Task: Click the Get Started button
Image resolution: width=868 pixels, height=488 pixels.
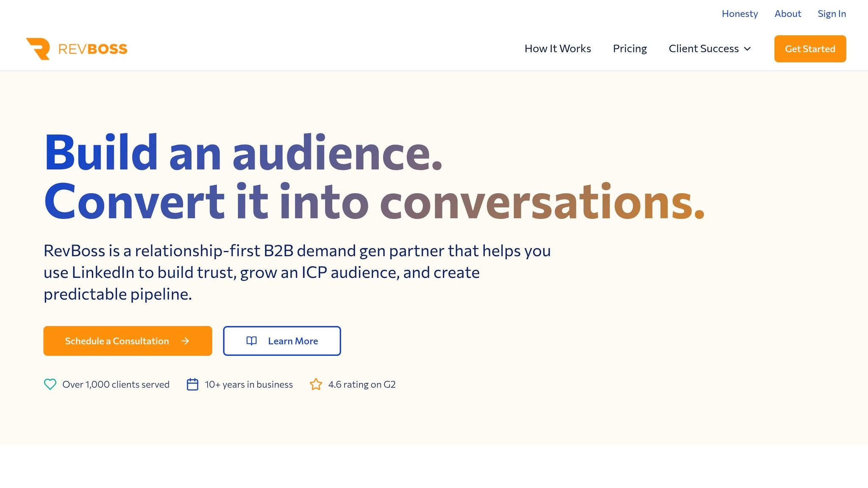Action: click(810, 49)
